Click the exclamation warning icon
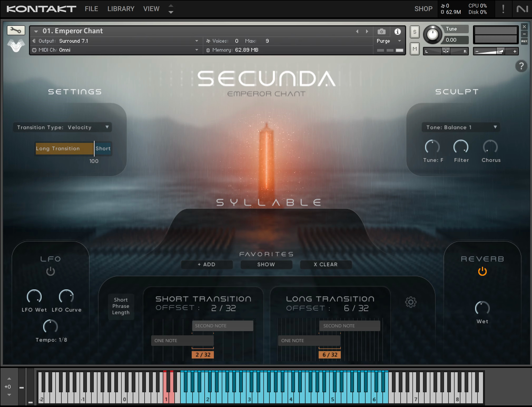The height and width of the screenshot is (407, 532). [x=503, y=9]
